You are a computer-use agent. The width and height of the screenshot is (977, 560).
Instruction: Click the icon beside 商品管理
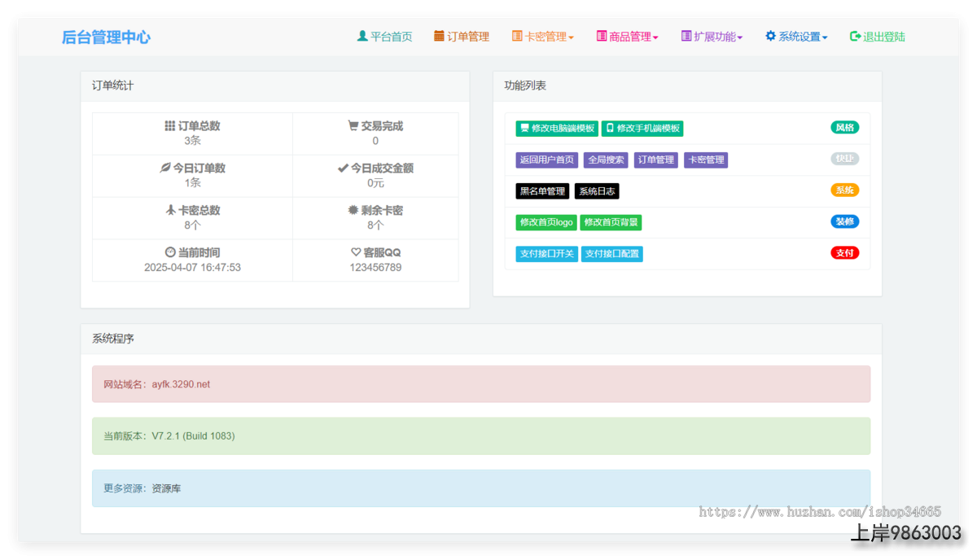tap(602, 37)
